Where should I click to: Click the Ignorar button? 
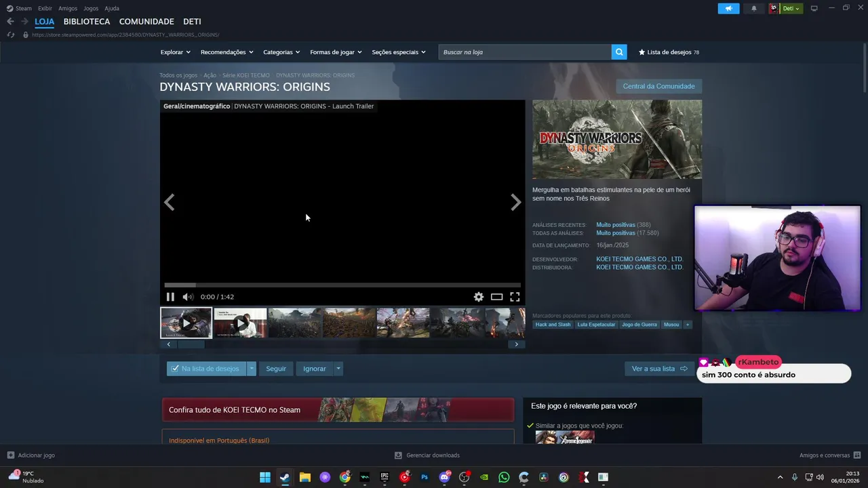tap(315, 369)
